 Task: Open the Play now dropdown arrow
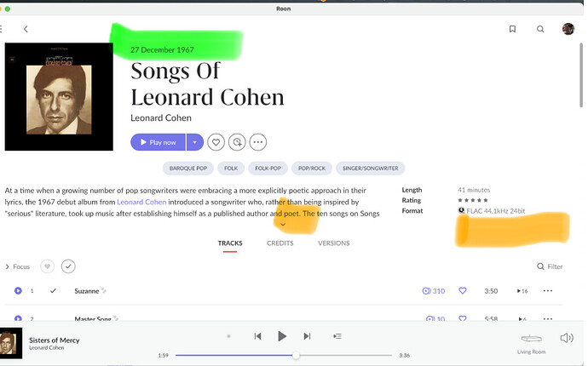tap(194, 142)
